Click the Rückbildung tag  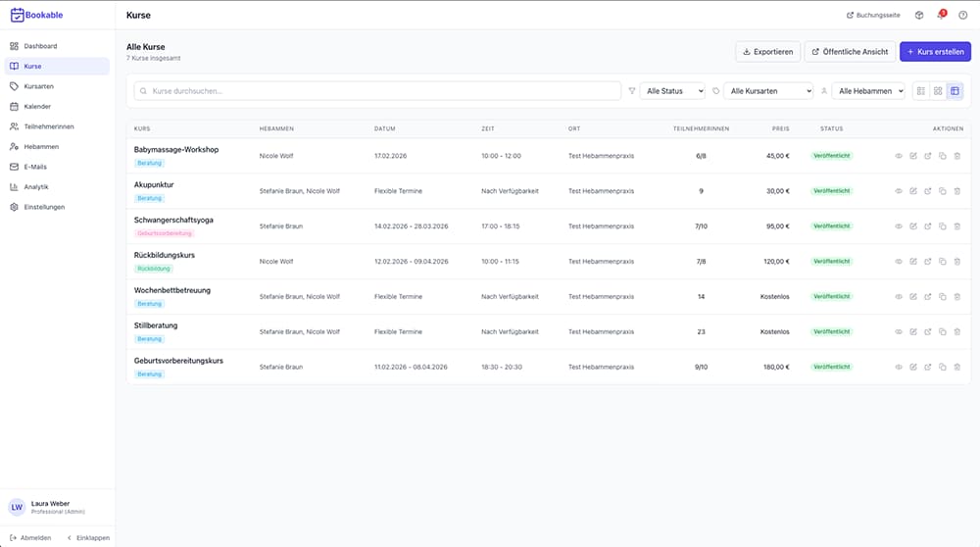pyautogui.click(x=154, y=269)
